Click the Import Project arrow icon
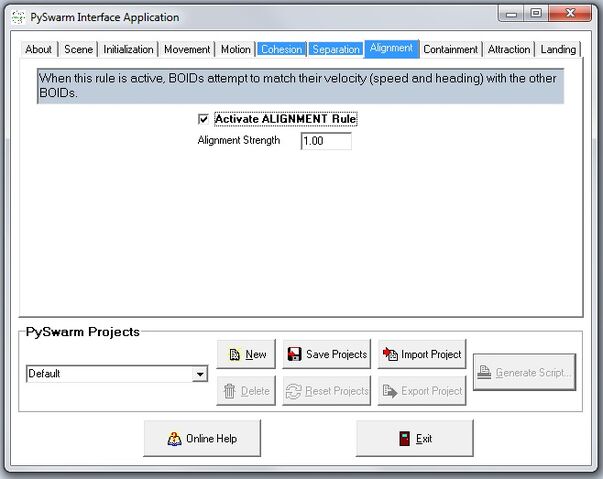Screen dimensions: 603x479 tap(390, 354)
